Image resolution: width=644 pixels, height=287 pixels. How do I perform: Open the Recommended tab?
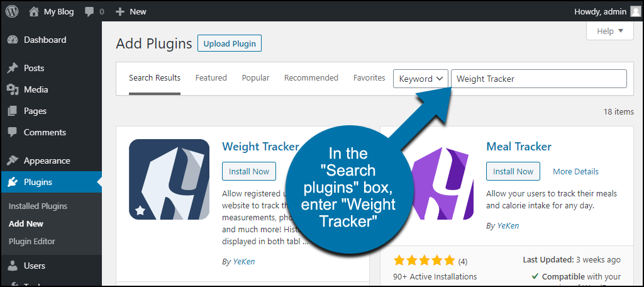[x=311, y=77]
